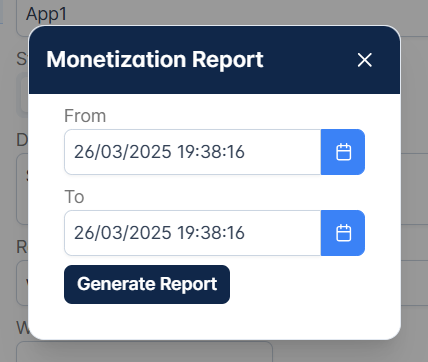The image size is (428, 362).
Task: Place cursor on From date 26/03/2025
Action: 123,152
